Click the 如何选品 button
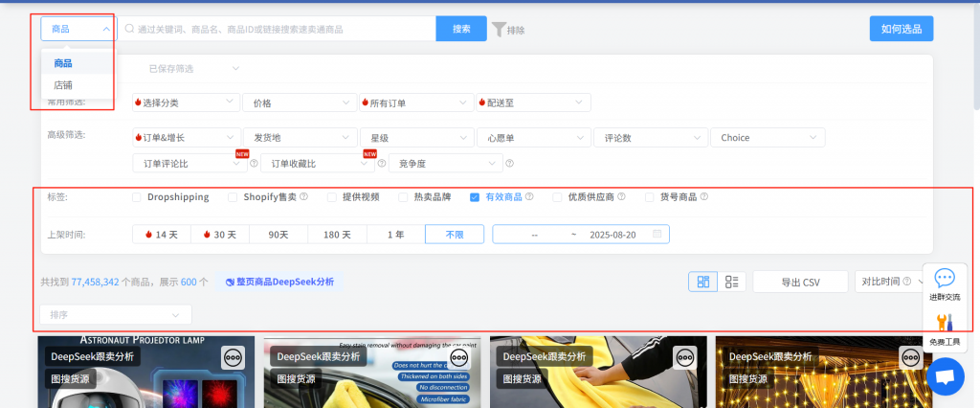 click(x=902, y=29)
